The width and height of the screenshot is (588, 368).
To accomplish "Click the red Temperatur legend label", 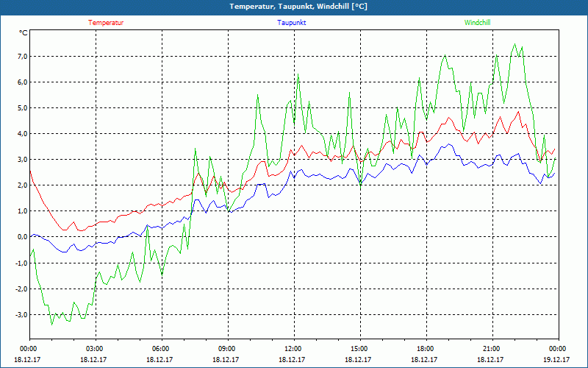I will point(106,23).
